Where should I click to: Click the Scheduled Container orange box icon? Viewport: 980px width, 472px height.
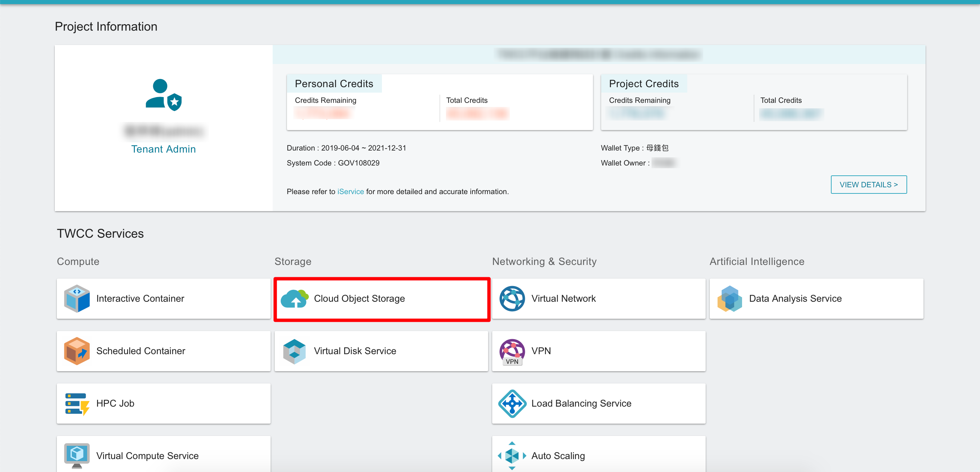77,351
